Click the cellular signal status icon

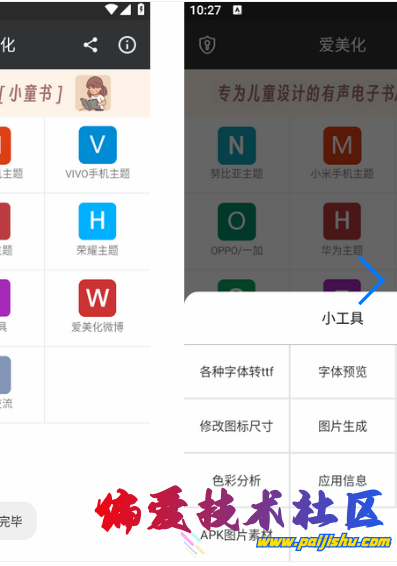[126, 10]
